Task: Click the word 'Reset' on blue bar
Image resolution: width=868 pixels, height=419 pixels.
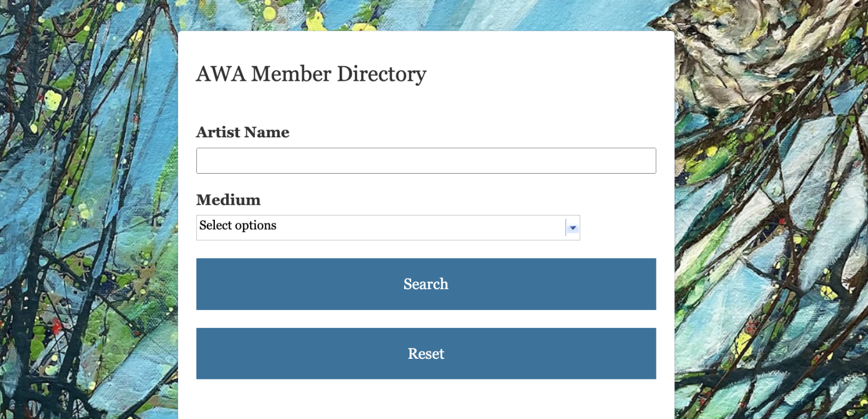Action: click(x=426, y=354)
